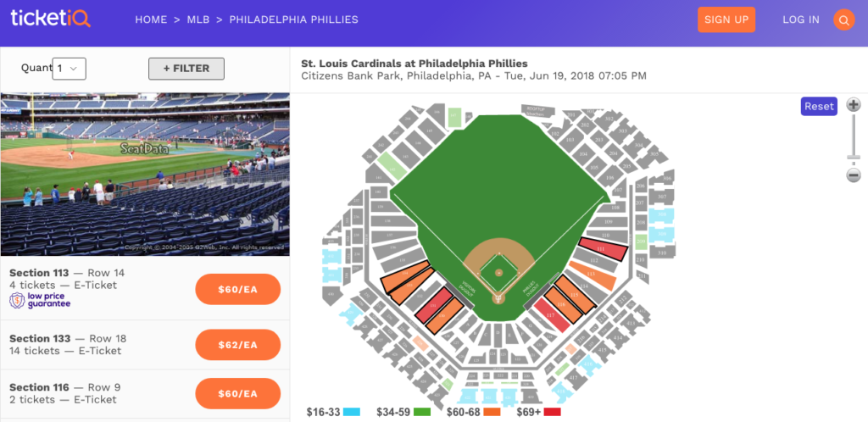
Task: Click the ticketIQ logo
Action: coord(50,19)
